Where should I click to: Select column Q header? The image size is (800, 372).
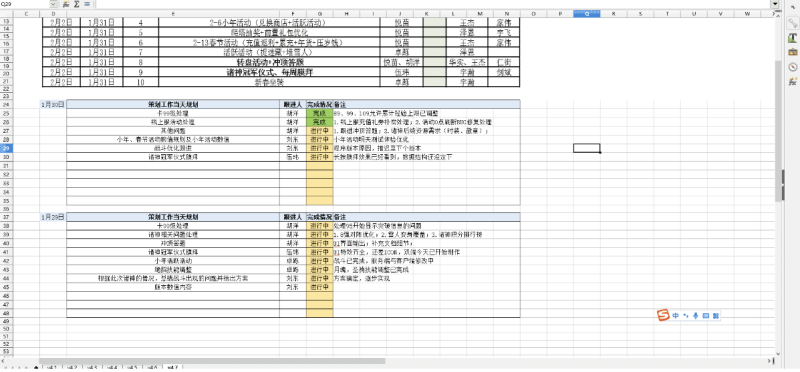tap(586, 14)
